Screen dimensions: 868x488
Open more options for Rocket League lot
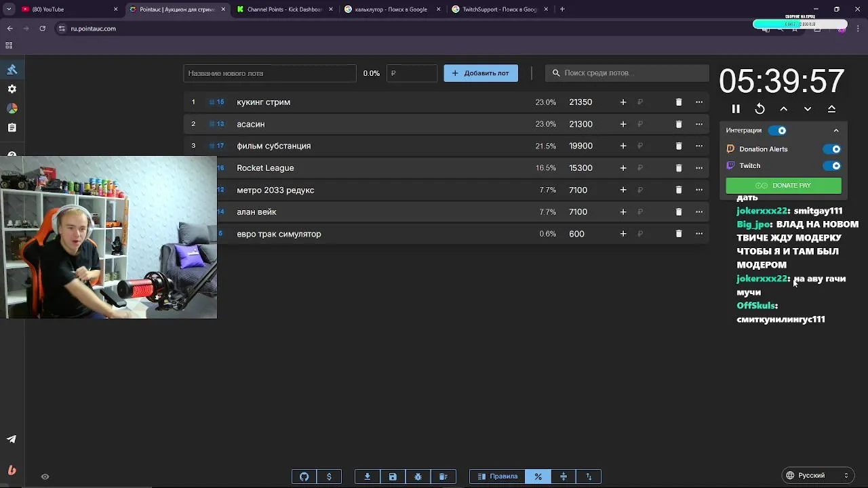point(699,168)
